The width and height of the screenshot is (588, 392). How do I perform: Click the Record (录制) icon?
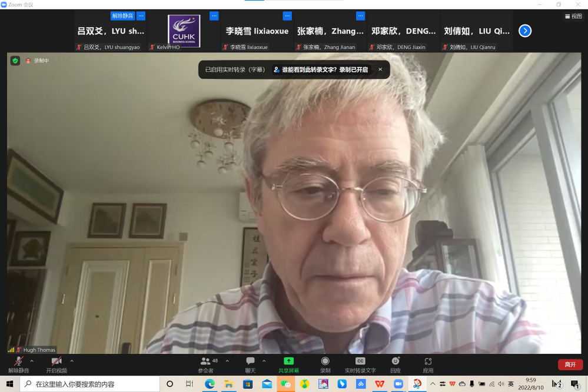pyautogui.click(x=325, y=361)
